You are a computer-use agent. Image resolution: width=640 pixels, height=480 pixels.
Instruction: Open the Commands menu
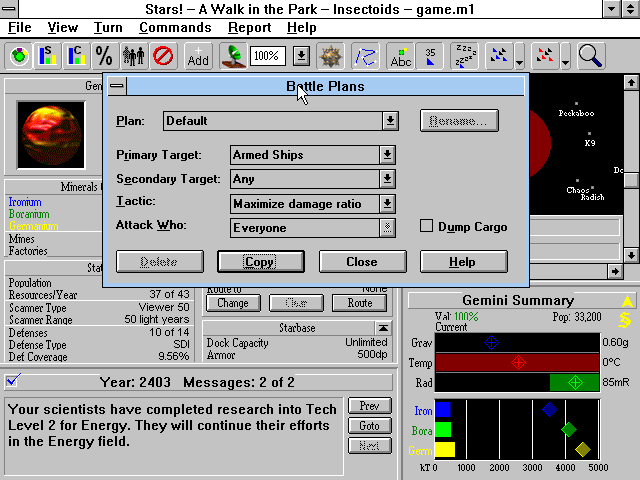175,27
